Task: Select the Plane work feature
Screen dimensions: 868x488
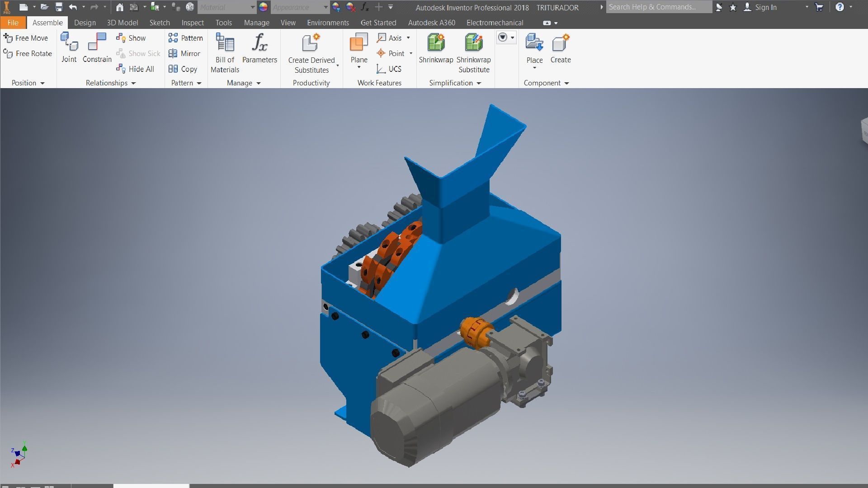Action: (x=359, y=48)
